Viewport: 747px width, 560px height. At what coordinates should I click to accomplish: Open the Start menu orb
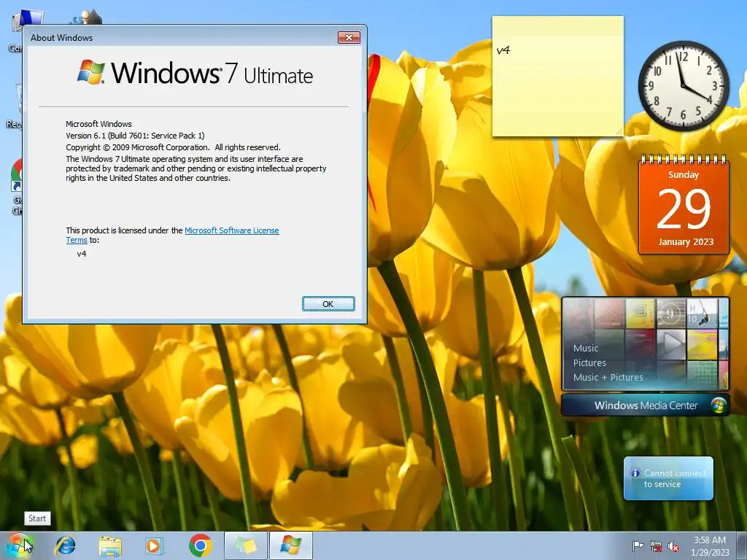(19, 545)
